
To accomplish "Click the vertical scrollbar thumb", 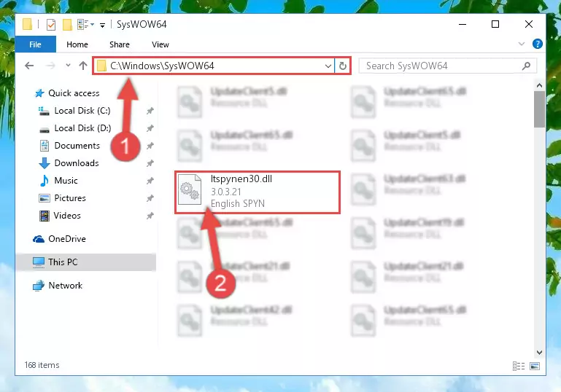I will (539, 109).
